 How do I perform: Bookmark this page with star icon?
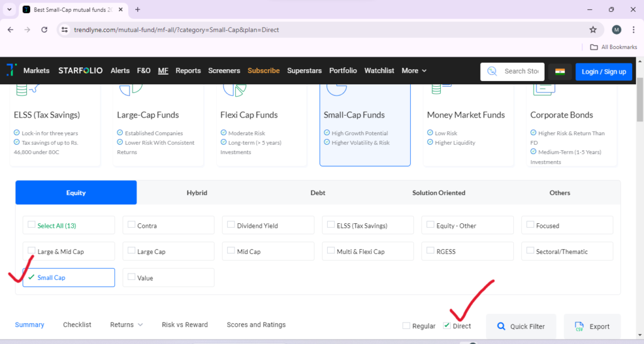592,30
